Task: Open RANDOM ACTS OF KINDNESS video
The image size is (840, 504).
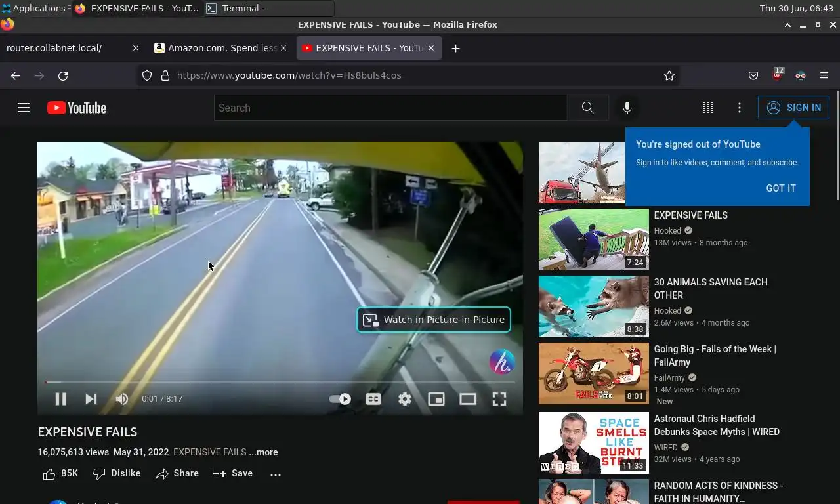Action: [x=719, y=492]
